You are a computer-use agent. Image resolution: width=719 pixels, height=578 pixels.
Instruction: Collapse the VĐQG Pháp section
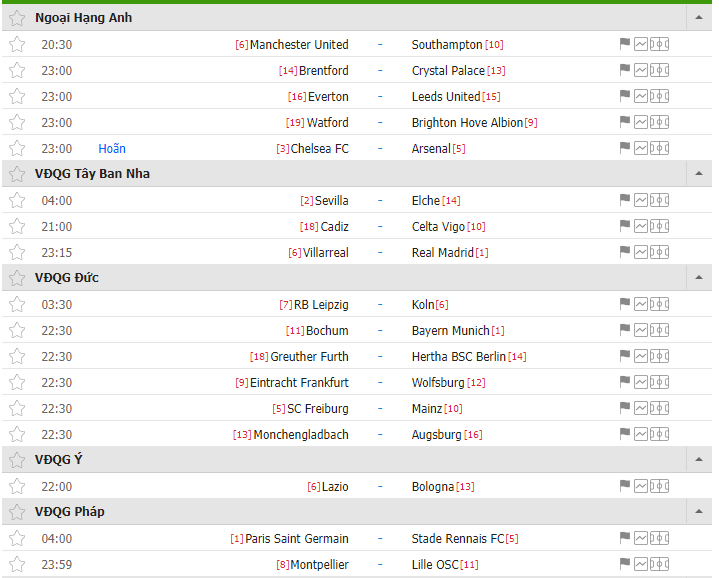click(x=699, y=512)
